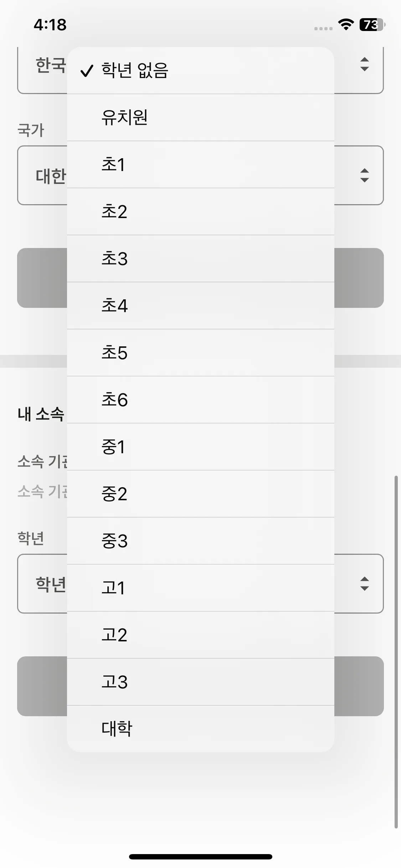Choose 초4 from the list

coord(200,305)
